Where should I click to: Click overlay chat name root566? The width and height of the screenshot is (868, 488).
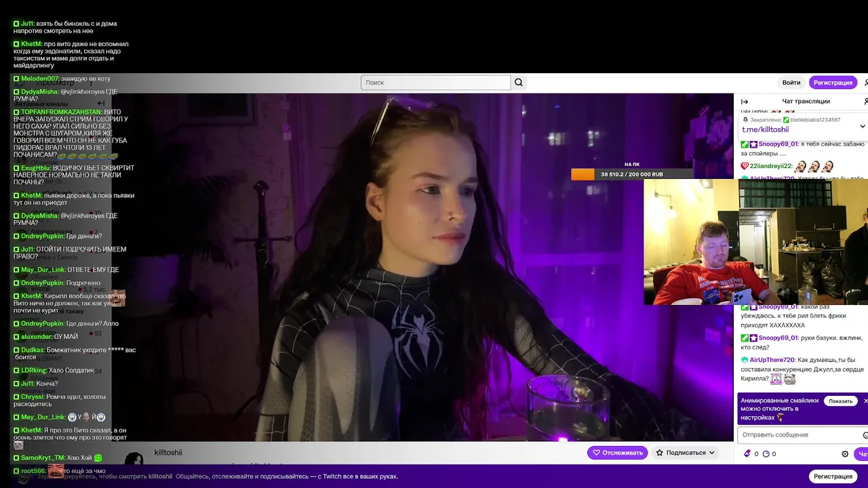point(33,471)
